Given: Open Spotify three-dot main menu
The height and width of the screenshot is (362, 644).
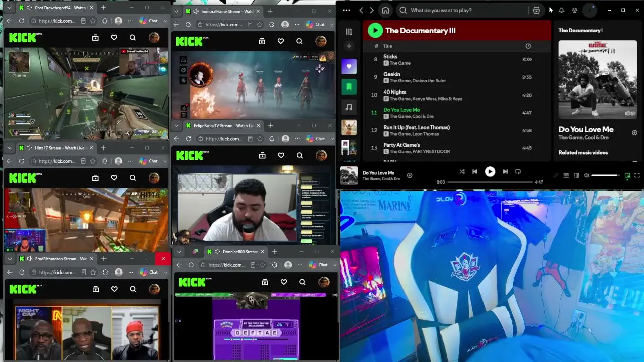Looking at the screenshot, I should click(346, 10).
